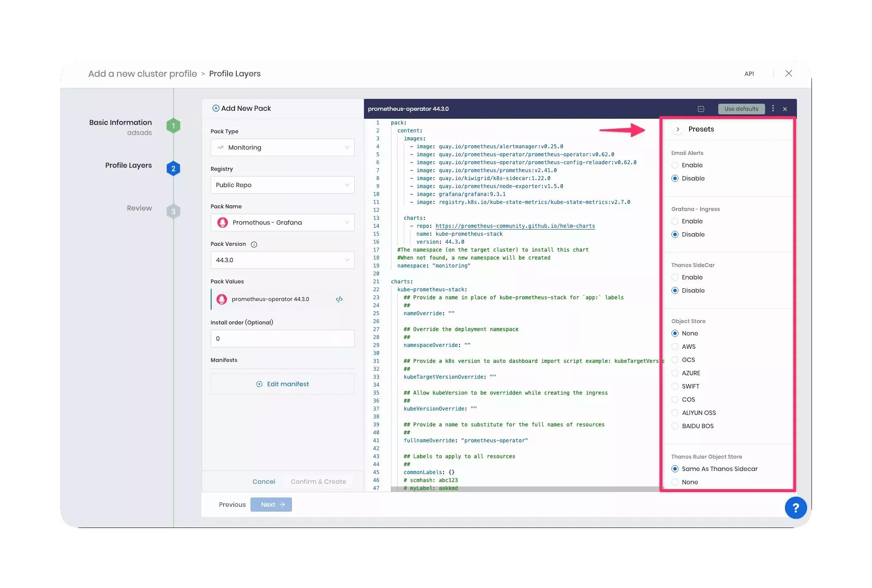Click the Add New Pack plus icon
The width and height of the screenshot is (872, 588).
tap(216, 108)
